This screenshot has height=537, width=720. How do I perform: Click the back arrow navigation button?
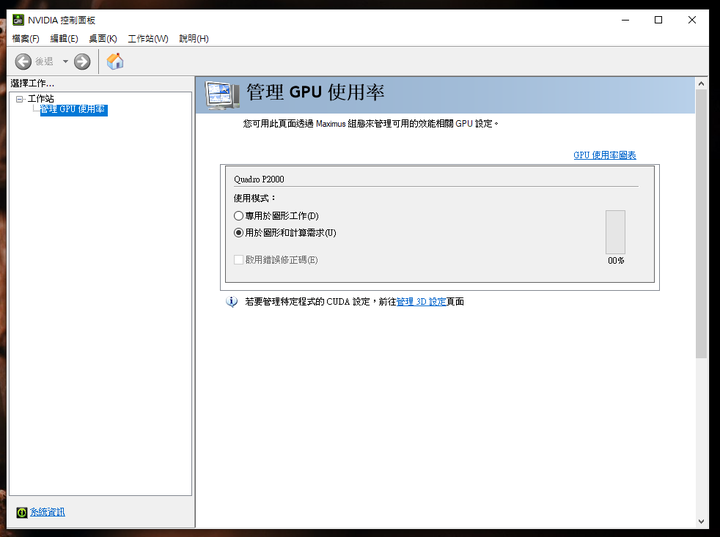23,62
